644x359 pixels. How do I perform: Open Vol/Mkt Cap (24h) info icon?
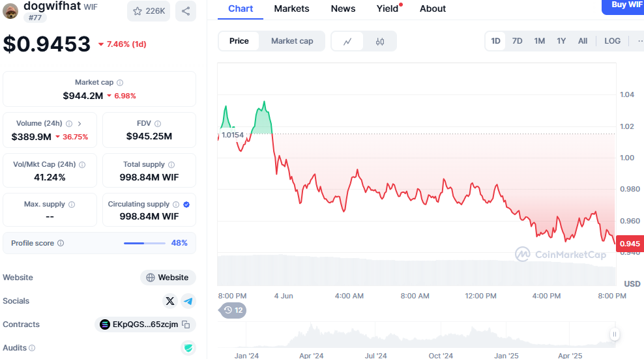pos(82,165)
